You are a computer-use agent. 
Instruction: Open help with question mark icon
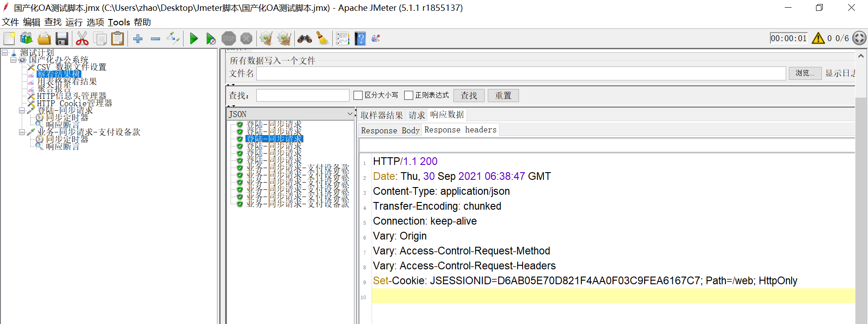tap(360, 38)
